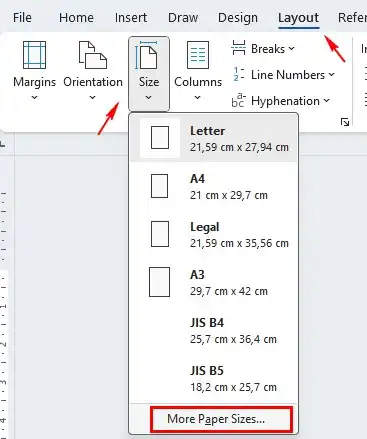Select the A3 paper size
367x439 pixels.
(213, 282)
